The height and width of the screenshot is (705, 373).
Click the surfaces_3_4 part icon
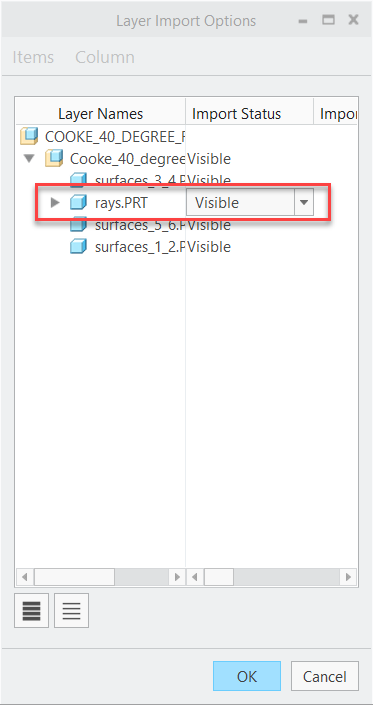[x=78, y=180]
